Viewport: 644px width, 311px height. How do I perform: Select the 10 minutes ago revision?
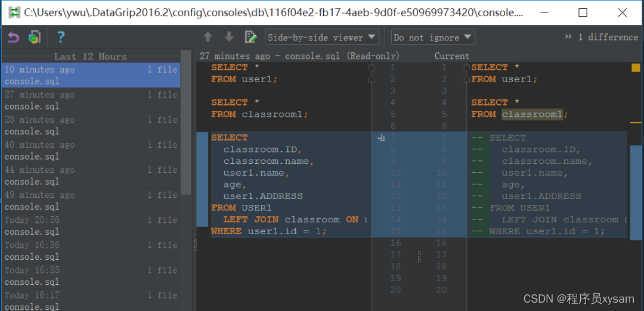click(x=91, y=76)
